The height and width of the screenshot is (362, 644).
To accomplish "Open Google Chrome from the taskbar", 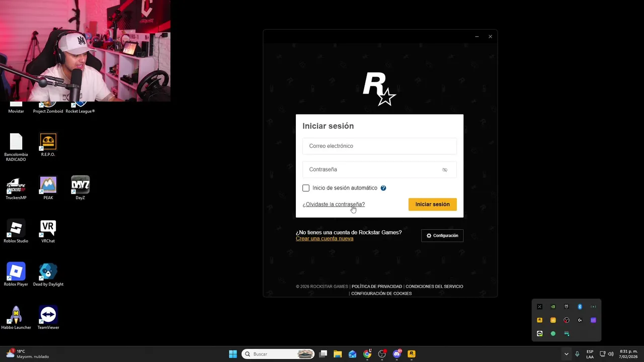I will (x=367, y=354).
